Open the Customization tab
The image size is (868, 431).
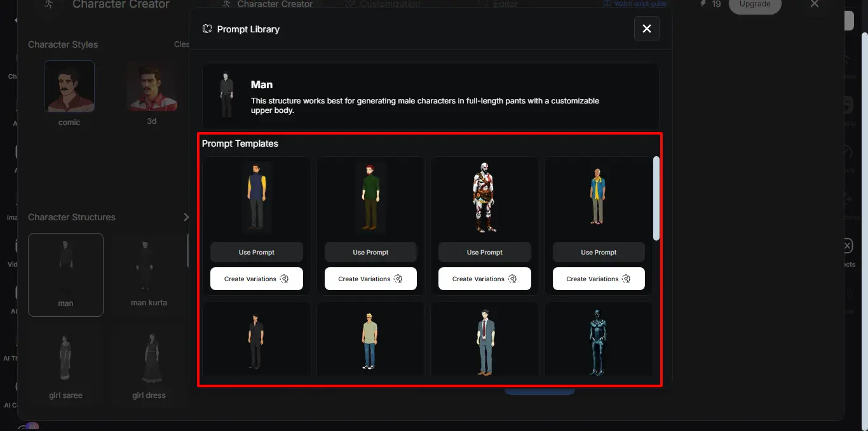coord(383,4)
